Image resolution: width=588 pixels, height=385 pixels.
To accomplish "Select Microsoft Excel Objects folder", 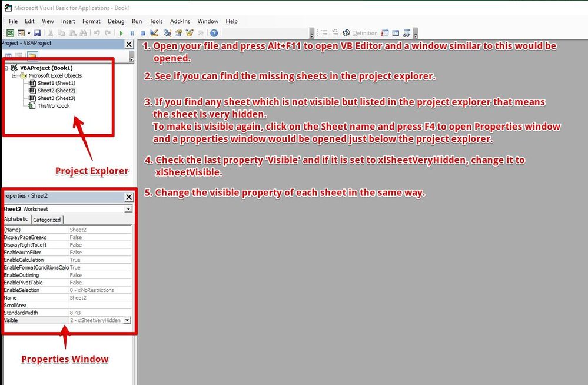I will point(55,75).
